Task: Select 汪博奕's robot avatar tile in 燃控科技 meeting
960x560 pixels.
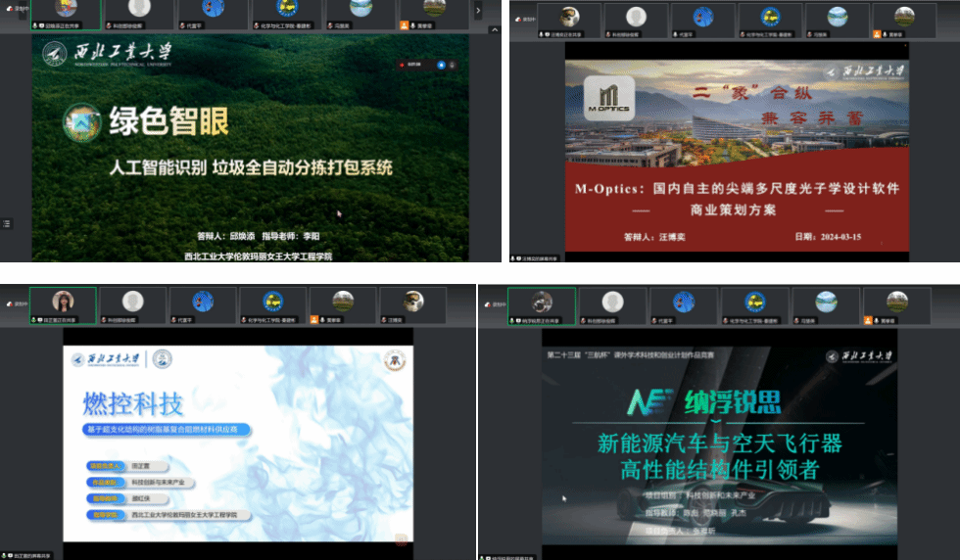Action: click(x=413, y=303)
